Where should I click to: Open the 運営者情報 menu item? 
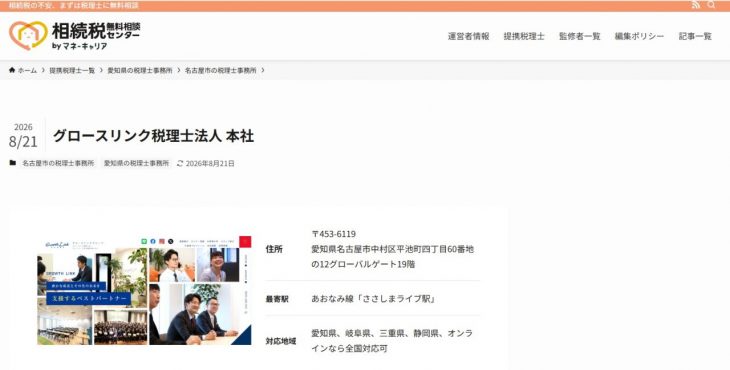[468, 36]
